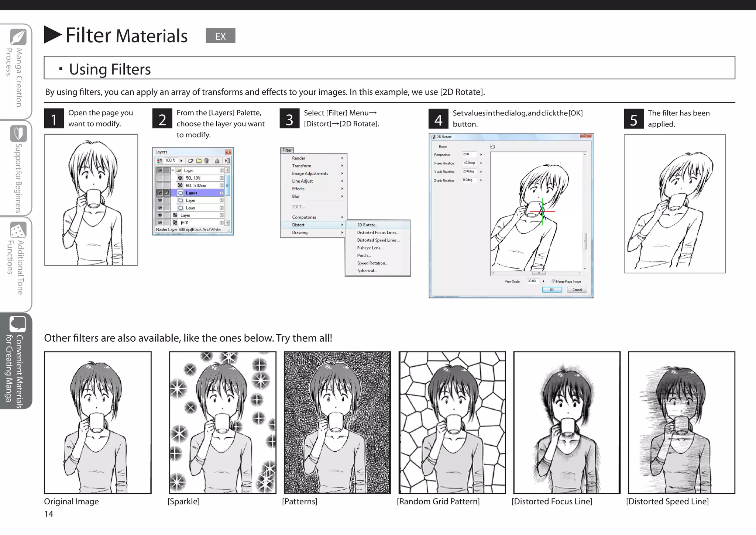Click the Perspective value field 20.0
Screen dimensions: 756x535
[x=470, y=154]
